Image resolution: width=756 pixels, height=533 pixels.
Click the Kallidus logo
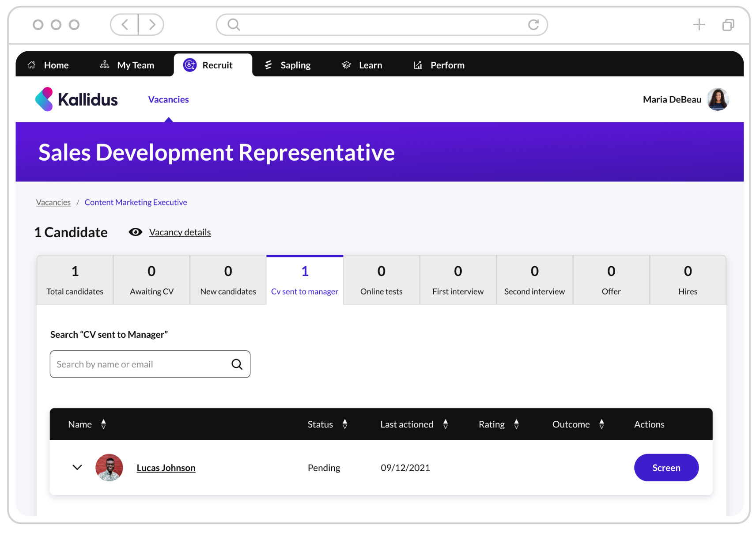pos(76,99)
